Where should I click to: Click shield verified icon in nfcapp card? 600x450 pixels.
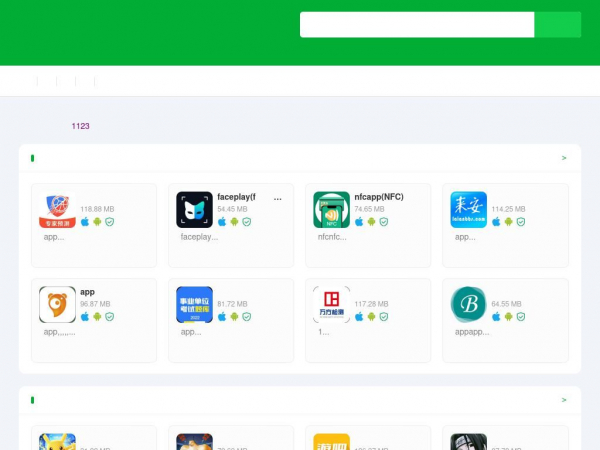click(x=383, y=222)
